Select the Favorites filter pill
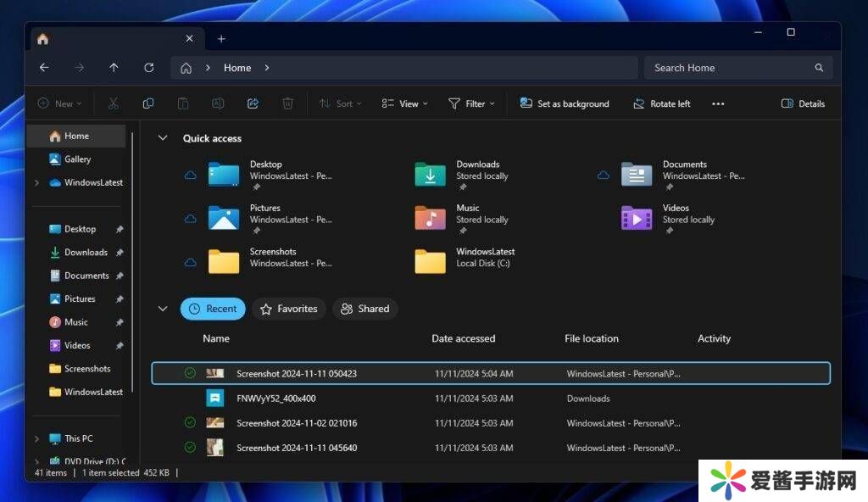 pos(288,309)
